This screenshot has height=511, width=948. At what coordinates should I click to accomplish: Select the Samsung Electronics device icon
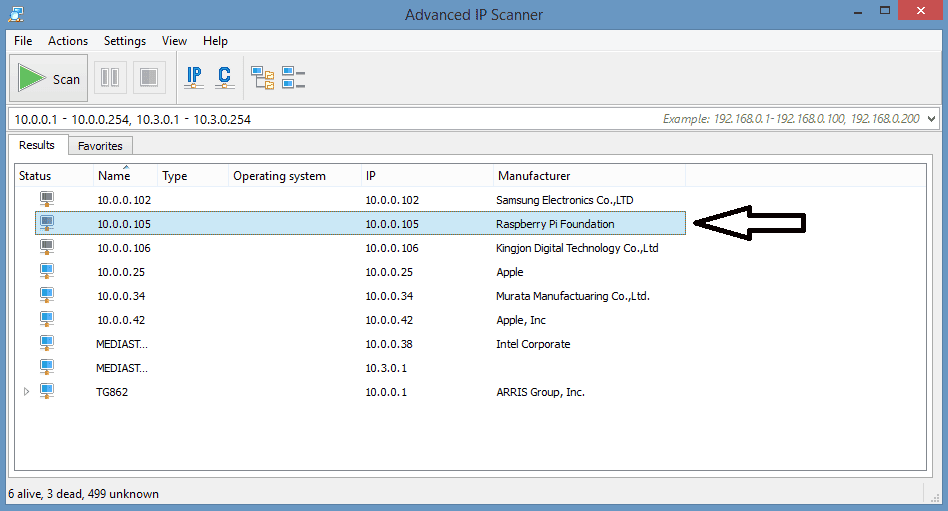(x=47, y=199)
